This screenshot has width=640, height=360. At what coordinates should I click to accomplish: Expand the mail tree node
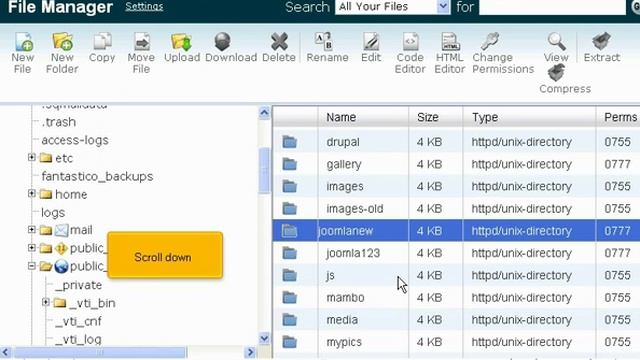[x=32, y=230]
